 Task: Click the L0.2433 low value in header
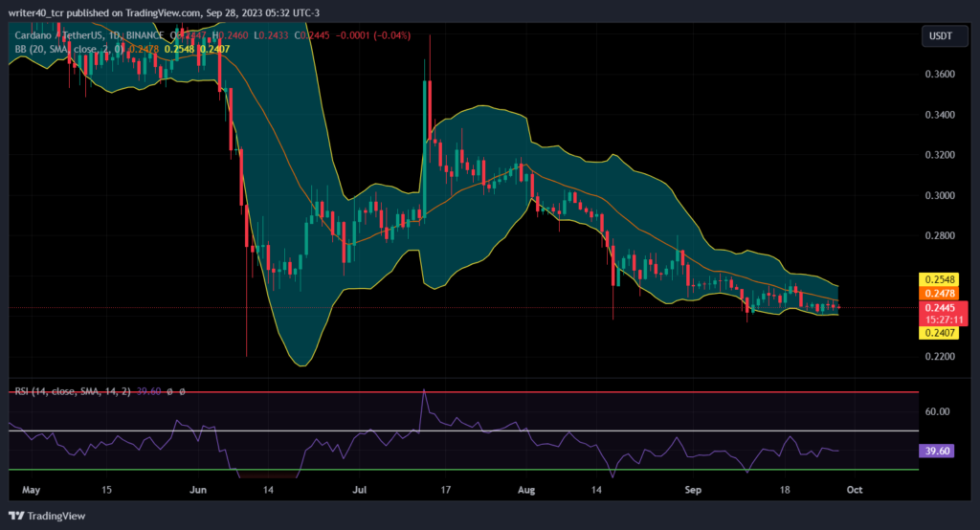[x=271, y=35]
